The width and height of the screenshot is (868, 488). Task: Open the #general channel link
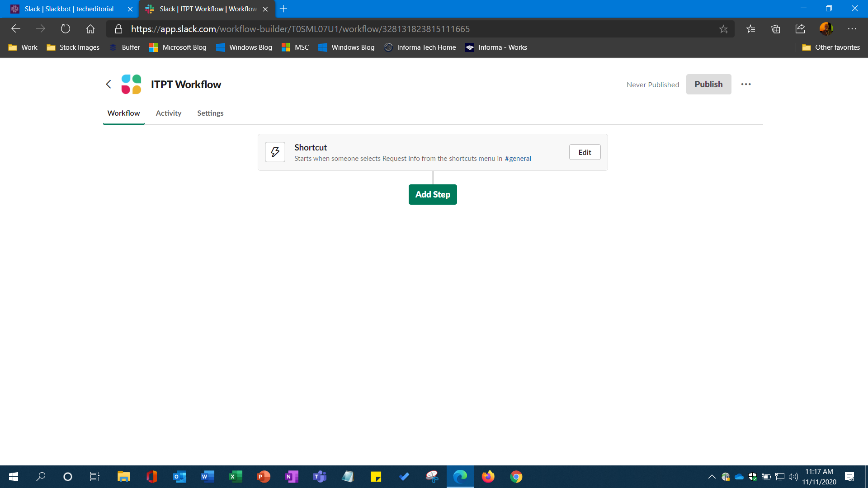click(x=518, y=158)
